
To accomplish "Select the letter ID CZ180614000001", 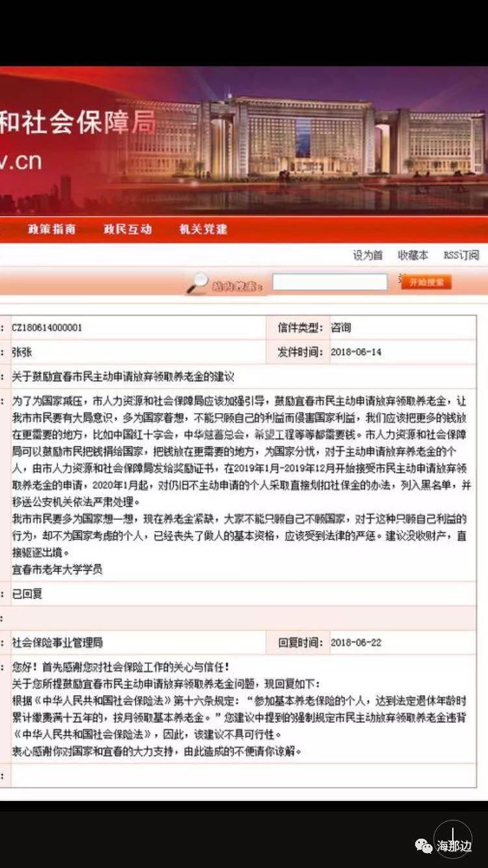I will click(47, 327).
